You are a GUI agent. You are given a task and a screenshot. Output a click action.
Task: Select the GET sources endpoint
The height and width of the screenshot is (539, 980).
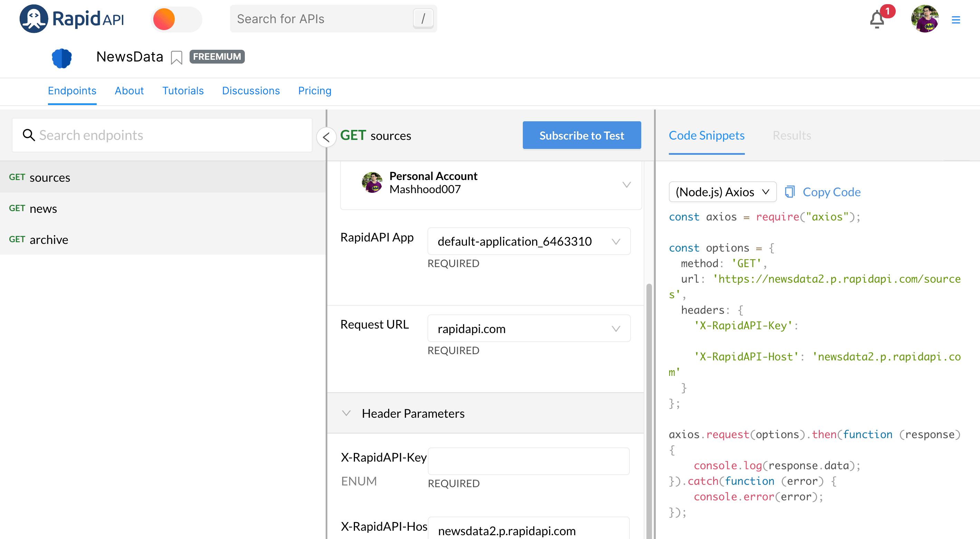(x=163, y=177)
